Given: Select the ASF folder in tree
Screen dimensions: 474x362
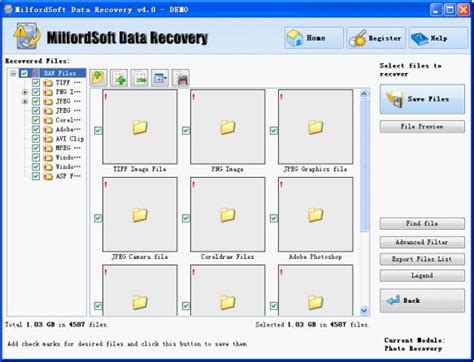Looking at the screenshot, I should tap(63, 176).
